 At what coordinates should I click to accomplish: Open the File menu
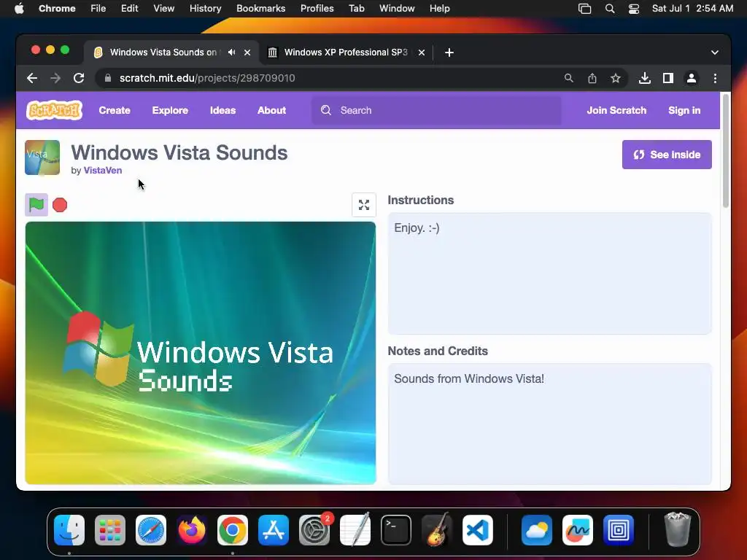pyautogui.click(x=98, y=8)
